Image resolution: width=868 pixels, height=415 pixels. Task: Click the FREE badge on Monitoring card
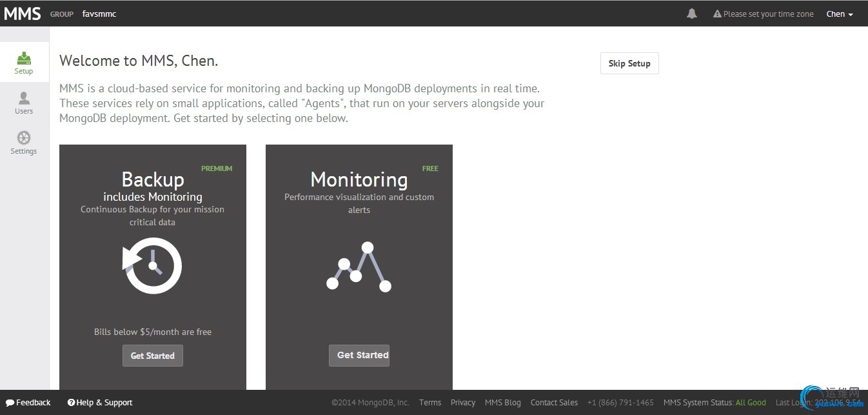(x=430, y=168)
